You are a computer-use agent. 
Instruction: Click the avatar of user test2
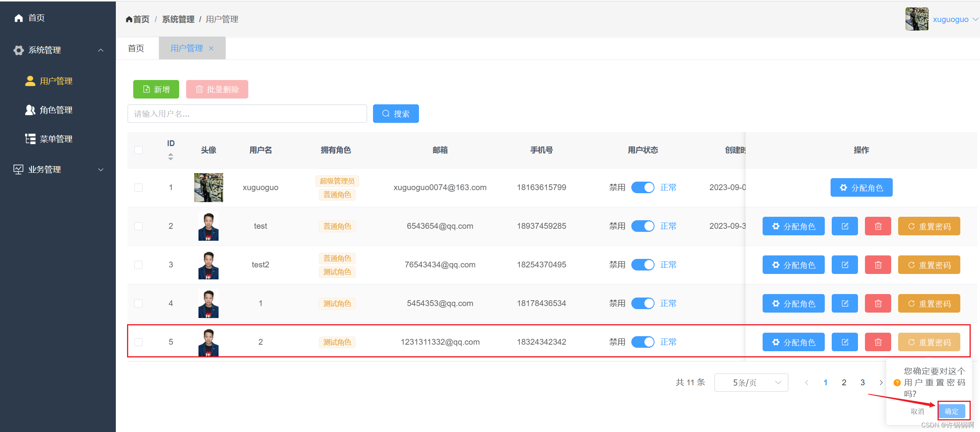(x=209, y=265)
